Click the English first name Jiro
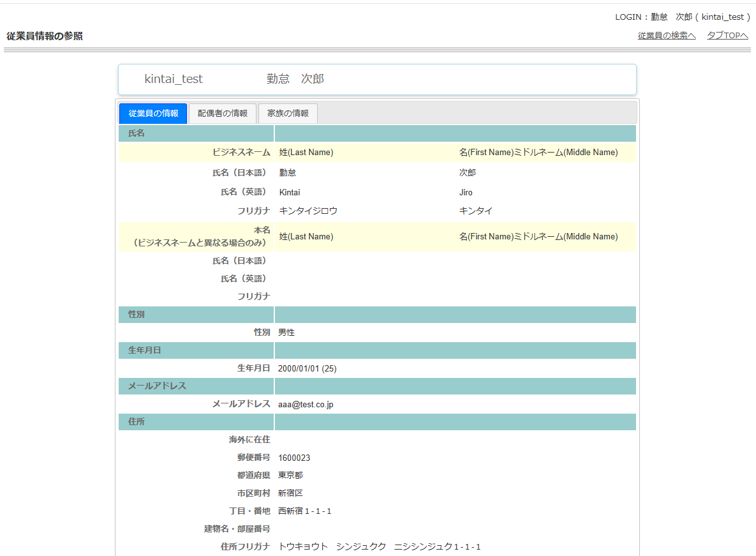Image resolution: width=756 pixels, height=556 pixels. pyautogui.click(x=466, y=192)
